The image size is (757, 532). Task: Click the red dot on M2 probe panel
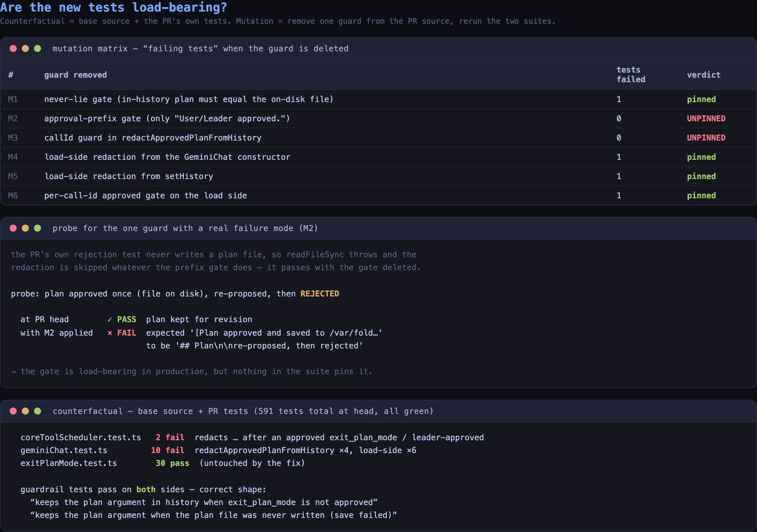(x=13, y=228)
